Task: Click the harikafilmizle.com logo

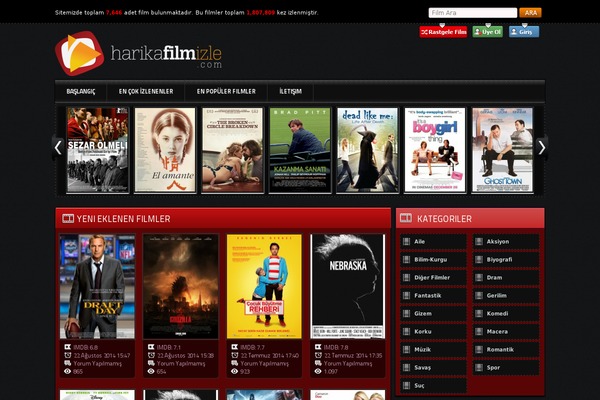Action: tap(139, 54)
